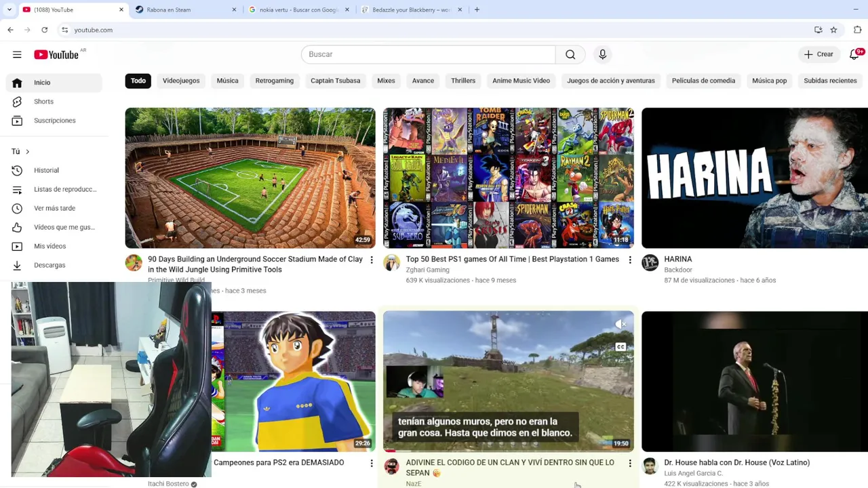Open options menu for Campeones para PS2 video
868x488 pixels.
tap(371, 464)
